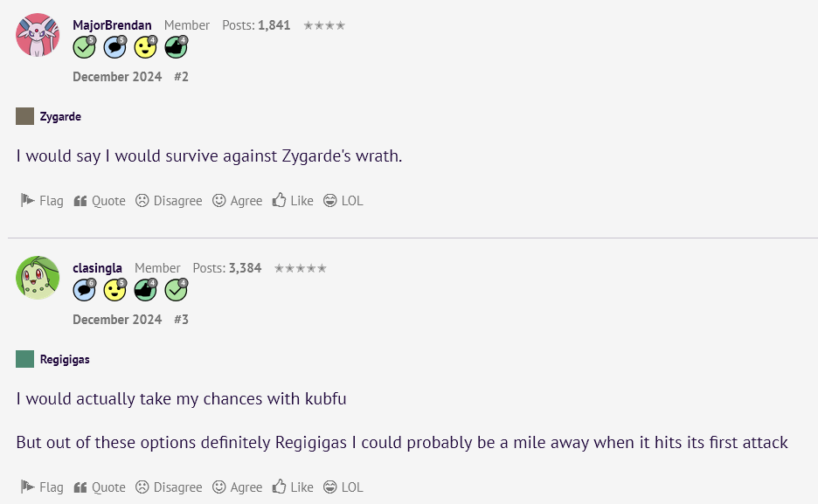Click clasingla's yellow smiley badge

point(114,290)
